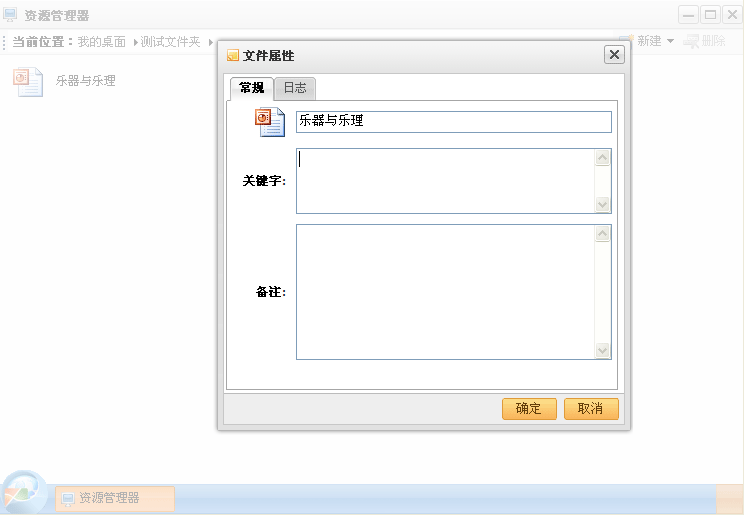Screen dimensions: 744x515
Task: Go to 我的桌面 in breadcrumb
Action: 102,42
